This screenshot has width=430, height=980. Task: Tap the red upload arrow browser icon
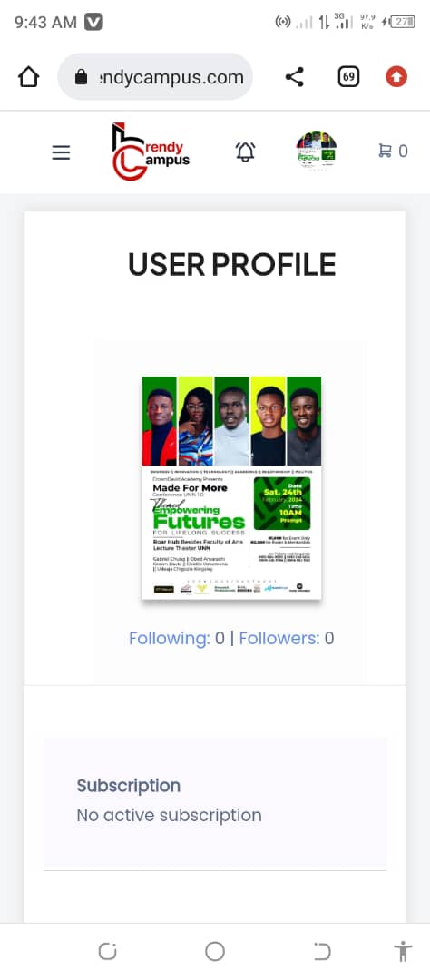396,77
